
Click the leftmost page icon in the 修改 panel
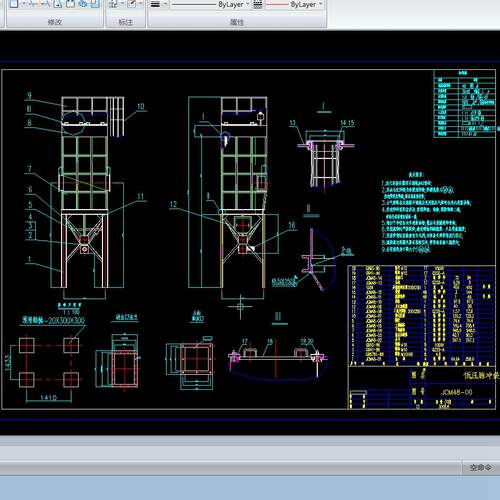coord(14,3)
